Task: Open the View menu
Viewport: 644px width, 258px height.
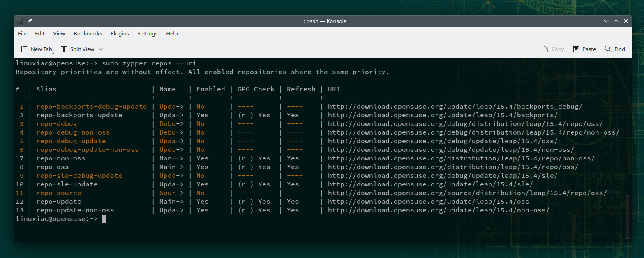Action: tap(59, 33)
